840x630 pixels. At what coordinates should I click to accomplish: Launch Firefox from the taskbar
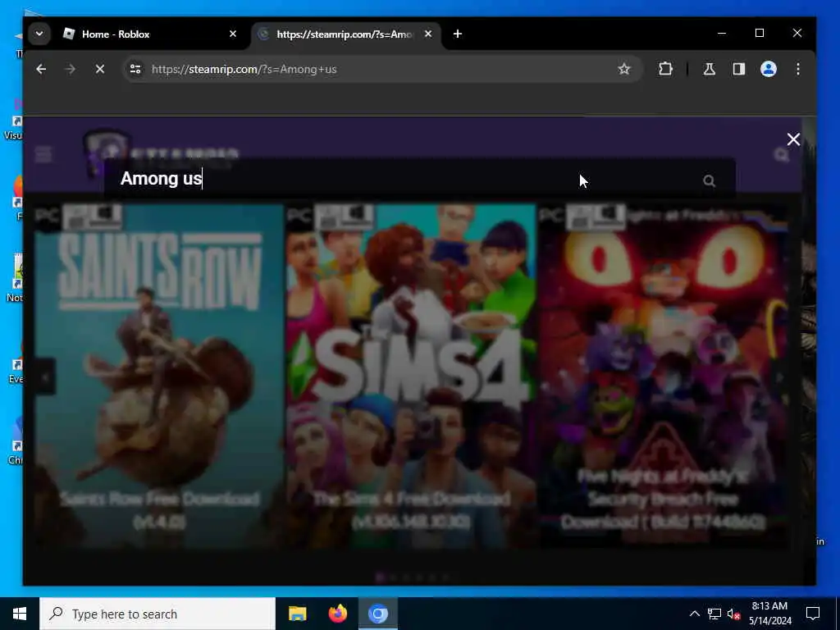337,614
